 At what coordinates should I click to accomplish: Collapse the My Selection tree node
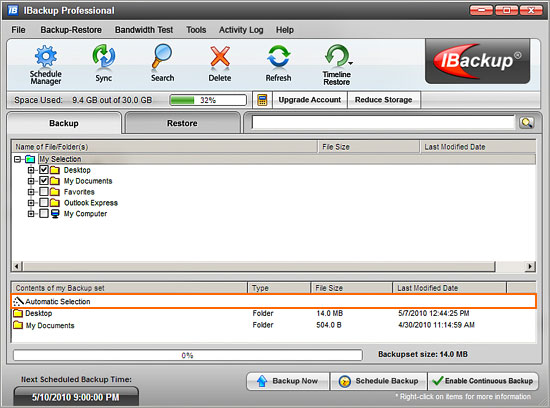tap(18, 159)
